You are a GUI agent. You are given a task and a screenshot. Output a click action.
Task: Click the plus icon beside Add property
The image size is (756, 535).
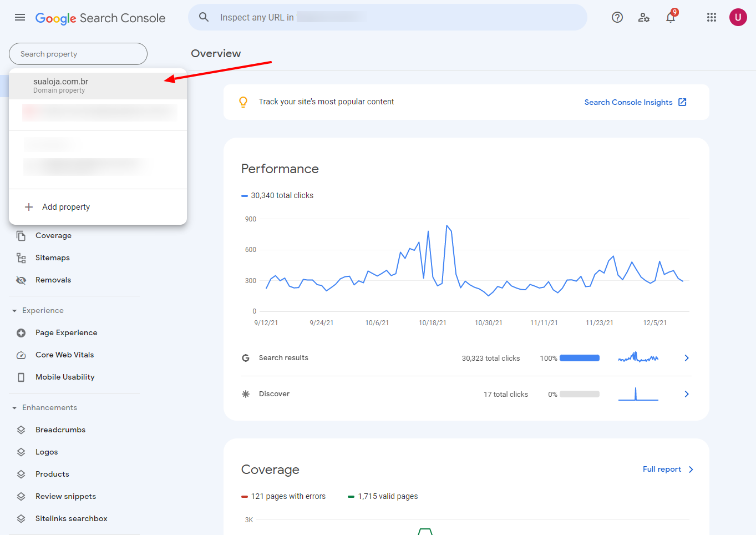point(29,207)
